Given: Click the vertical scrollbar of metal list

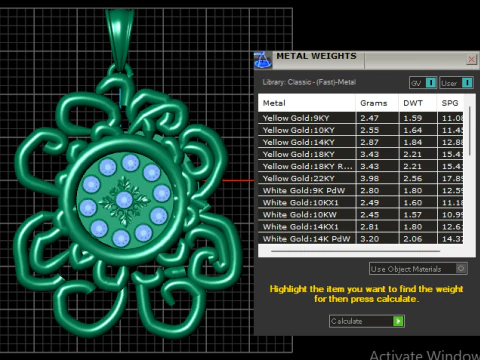Looking at the screenshot, I should click(x=470, y=131).
